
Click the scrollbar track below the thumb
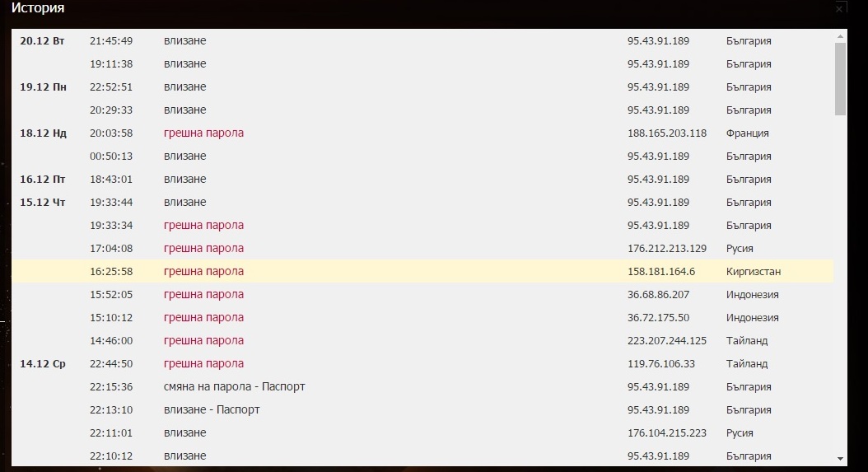click(840, 283)
